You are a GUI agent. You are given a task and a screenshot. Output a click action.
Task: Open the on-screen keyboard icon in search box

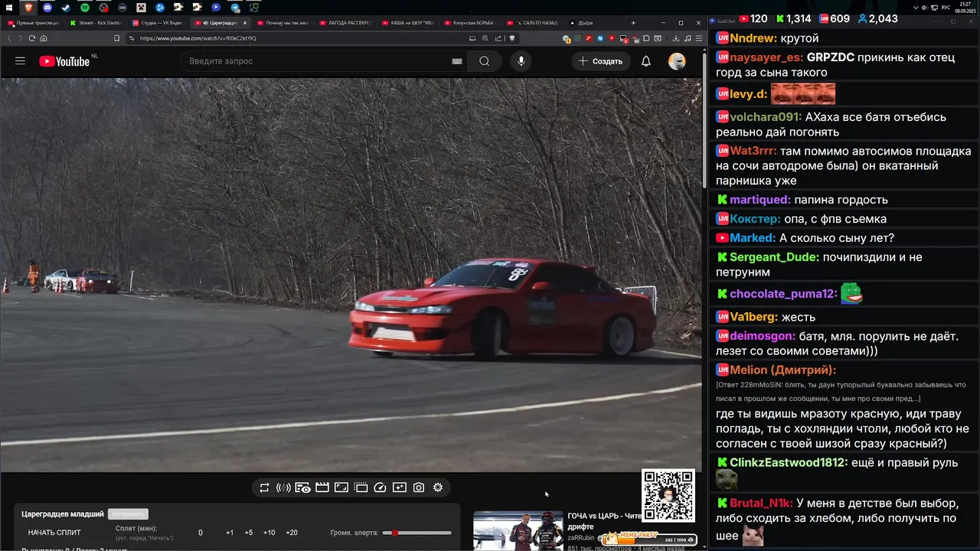457,61
